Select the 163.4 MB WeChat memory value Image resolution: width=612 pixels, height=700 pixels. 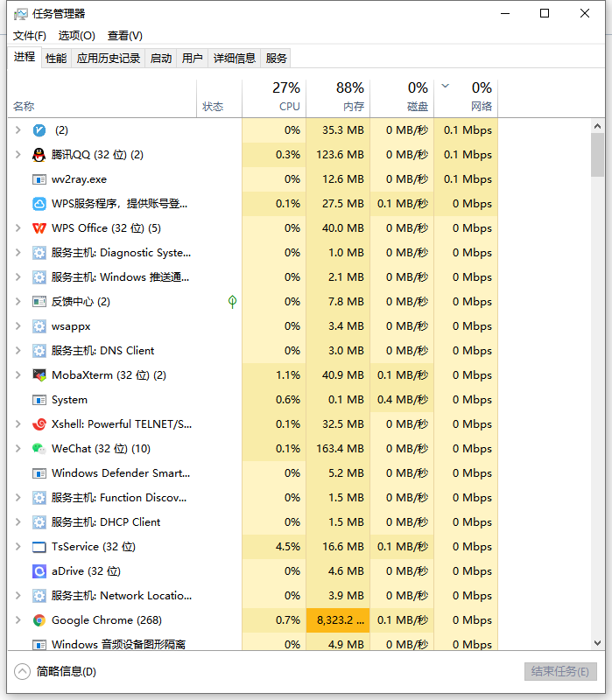(x=338, y=449)
